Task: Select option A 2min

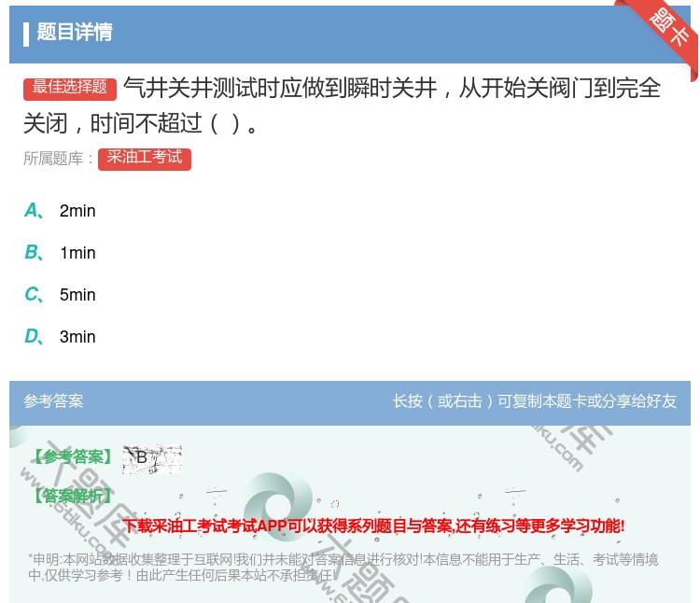Action: [x=61, y=211]
